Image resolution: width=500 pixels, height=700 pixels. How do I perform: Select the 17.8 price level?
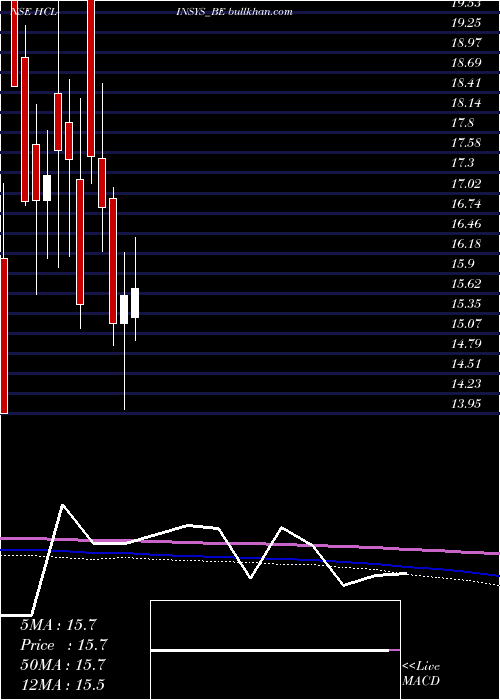pyautogui.click(x=462, y=123)
